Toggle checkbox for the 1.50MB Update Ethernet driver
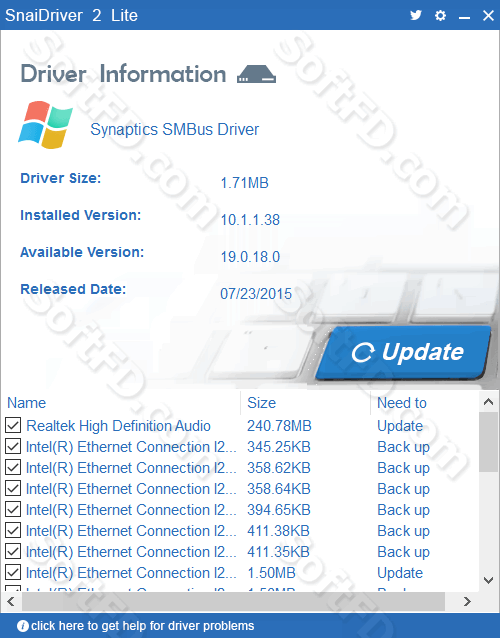 coord(13,573)
